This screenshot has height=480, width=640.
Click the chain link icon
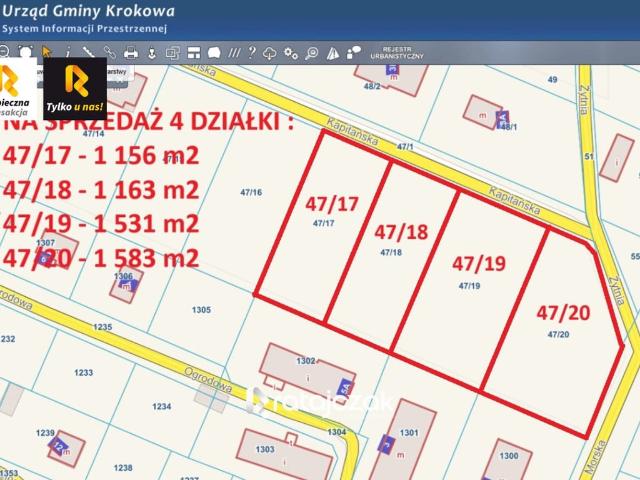click(x=109, y=51)
